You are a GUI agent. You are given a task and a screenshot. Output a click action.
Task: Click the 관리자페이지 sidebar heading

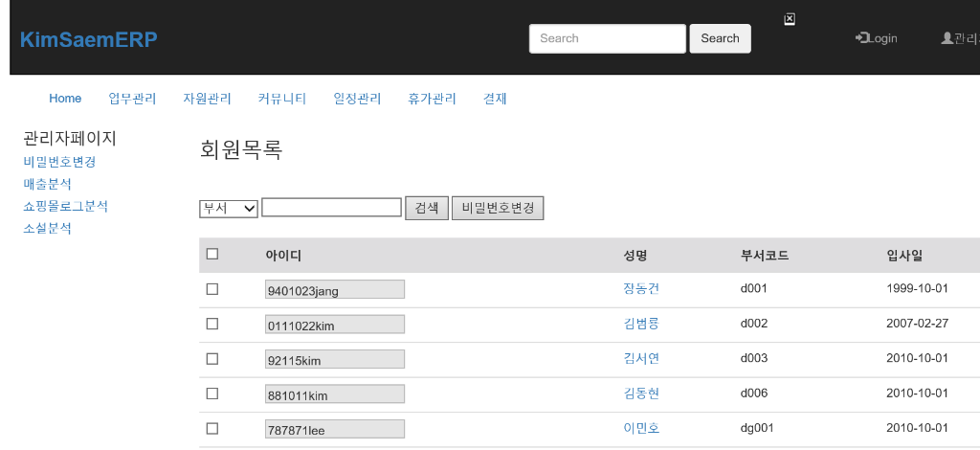click(x=70, y=138)
